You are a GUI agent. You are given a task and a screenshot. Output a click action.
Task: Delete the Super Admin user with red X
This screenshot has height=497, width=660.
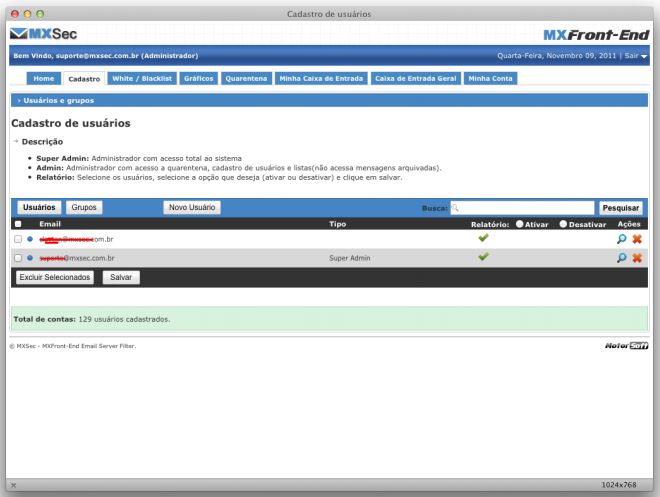(636, 257)
